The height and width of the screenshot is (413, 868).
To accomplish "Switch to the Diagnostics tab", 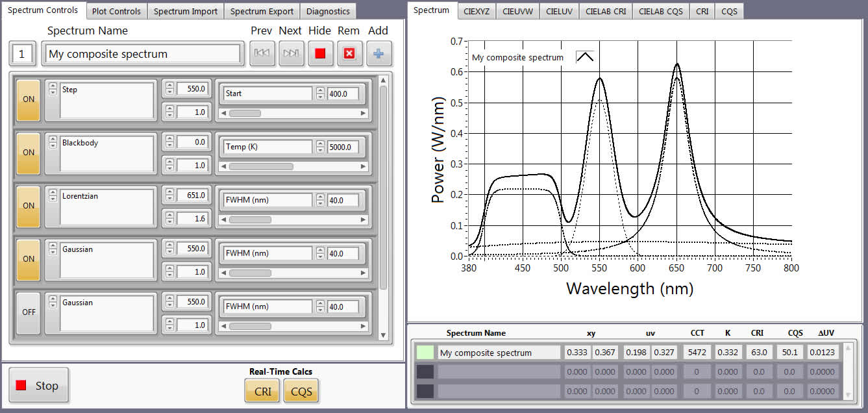I will click(x=328, y=11).
